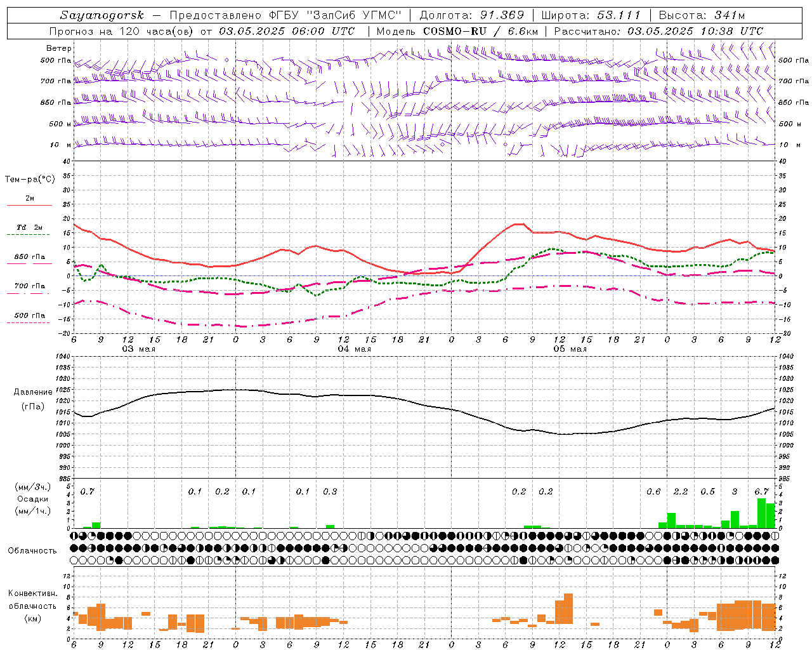The height and width of the screenshot is (650, 812).
Task: Click the 'Td 2м' dew point legend entry
Action: click(30, 227)
